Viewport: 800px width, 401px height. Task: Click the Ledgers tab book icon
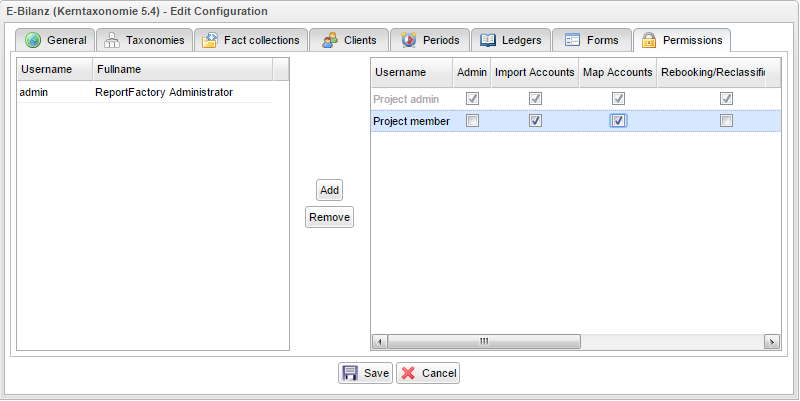coord(488,41)
